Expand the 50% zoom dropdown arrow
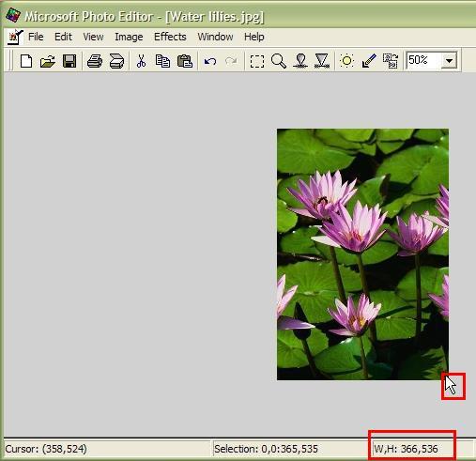476x461 pixels. pos(449,60)
